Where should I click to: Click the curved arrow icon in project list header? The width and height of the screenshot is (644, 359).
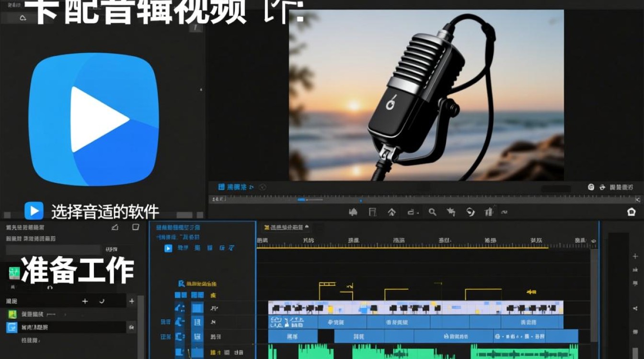[102, 301]
